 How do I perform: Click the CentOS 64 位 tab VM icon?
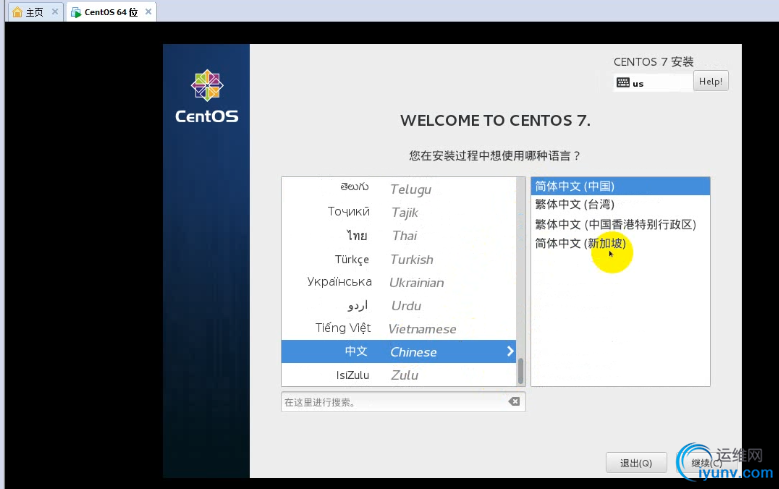76,12
